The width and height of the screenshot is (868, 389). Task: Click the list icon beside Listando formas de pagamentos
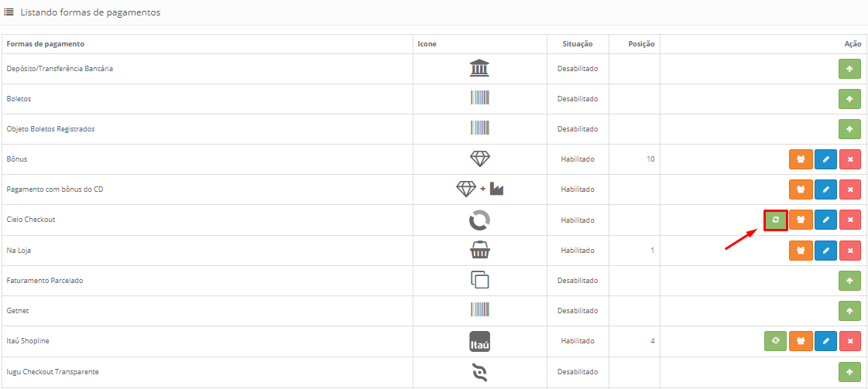coord(9,12)
